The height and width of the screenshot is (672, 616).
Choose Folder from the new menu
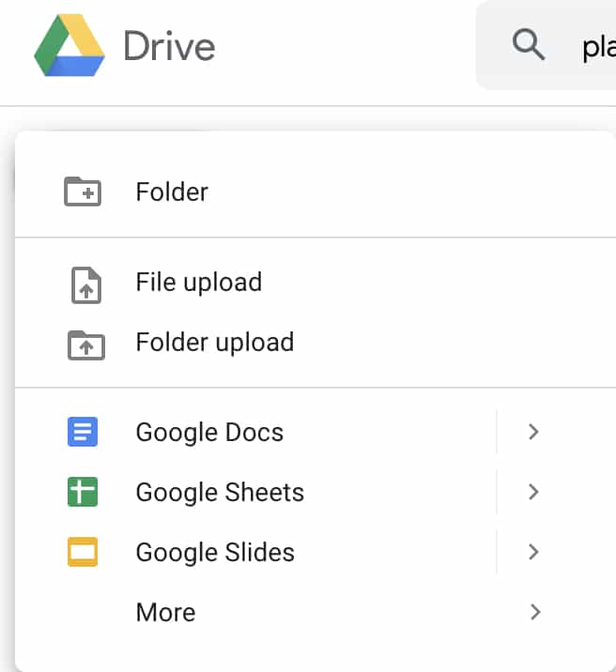tap(316, 191)
